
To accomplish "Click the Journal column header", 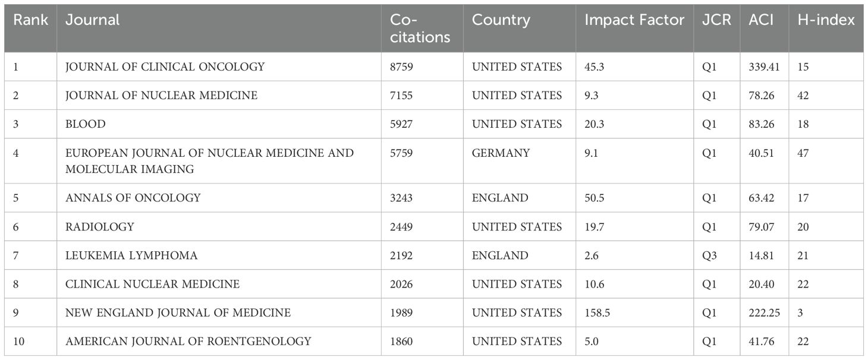I will pyautogui.click(x=92, y=20).
